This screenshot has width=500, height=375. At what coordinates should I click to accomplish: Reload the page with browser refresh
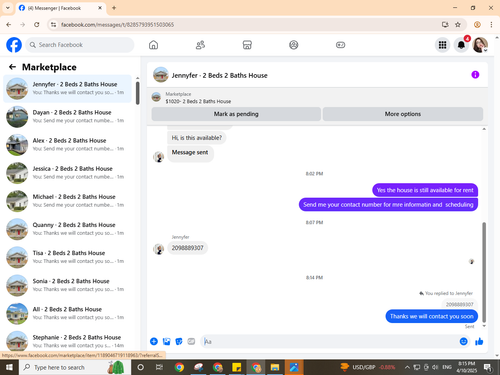click(37, 24)
